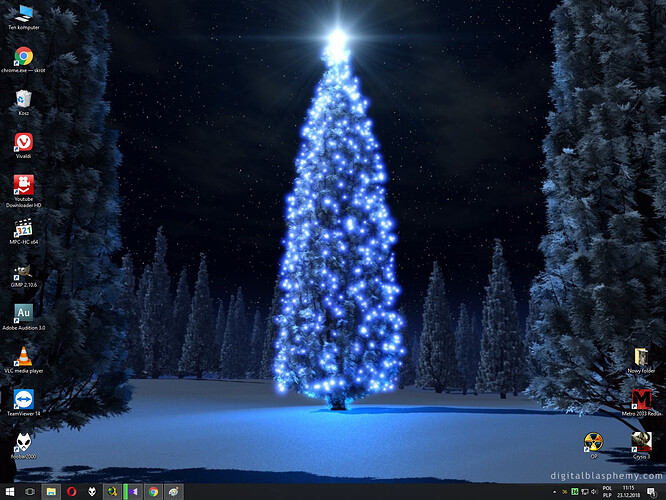
Task: Click the Metro 2033 Redux game shortcut
Action: point(642,400)
